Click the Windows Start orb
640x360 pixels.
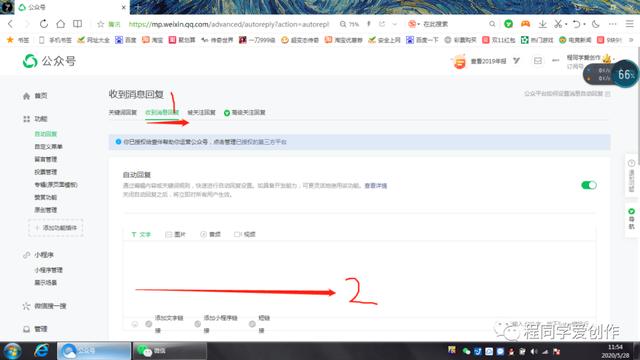pos(12,351)
